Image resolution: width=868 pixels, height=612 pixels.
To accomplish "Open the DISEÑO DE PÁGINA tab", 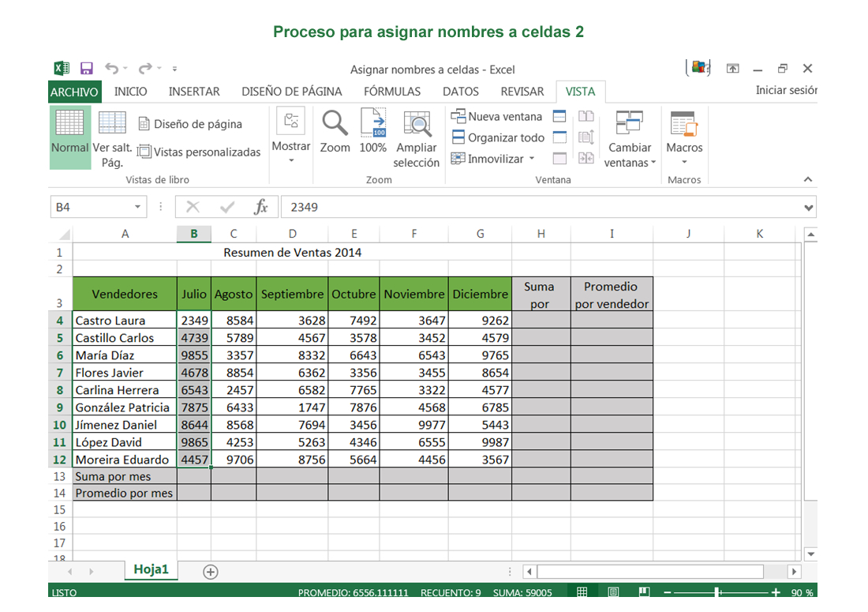I will [x=292, y=92].
